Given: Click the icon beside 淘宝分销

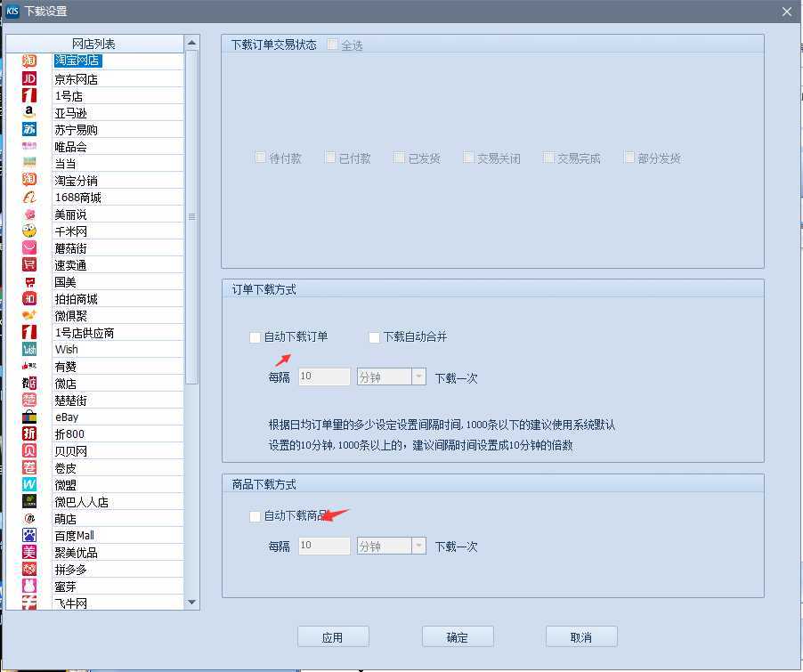Looking at the screenshot, I should tap(29, 180).
